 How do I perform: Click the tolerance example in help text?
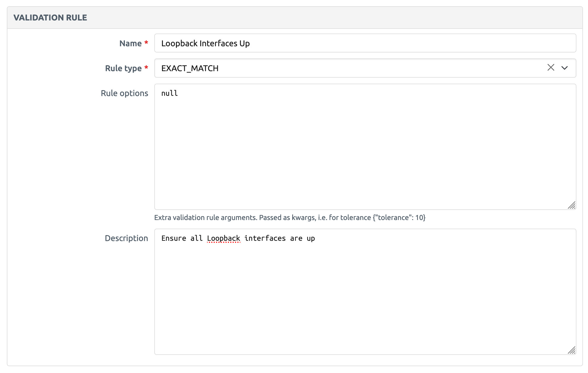pos(399,218)
